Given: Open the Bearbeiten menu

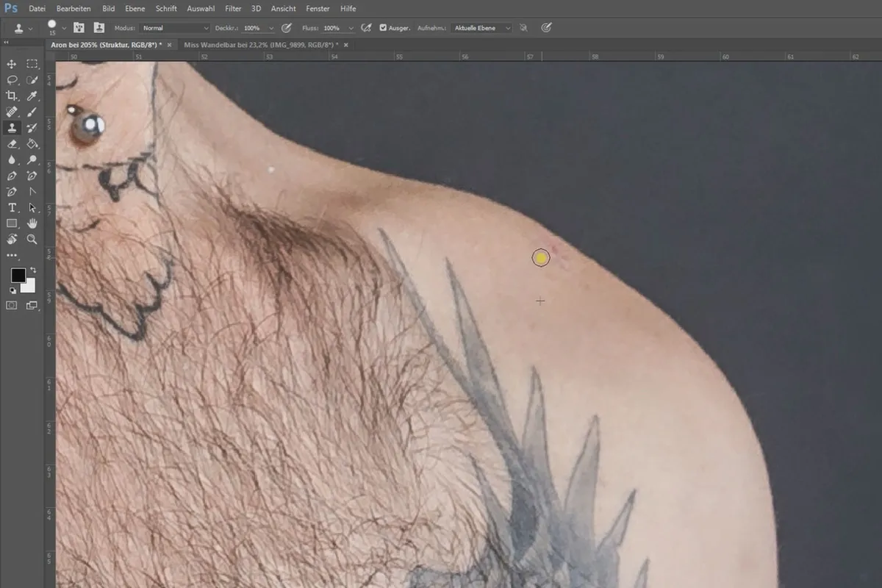Looking at the screenshot, I should pos(73,9).
